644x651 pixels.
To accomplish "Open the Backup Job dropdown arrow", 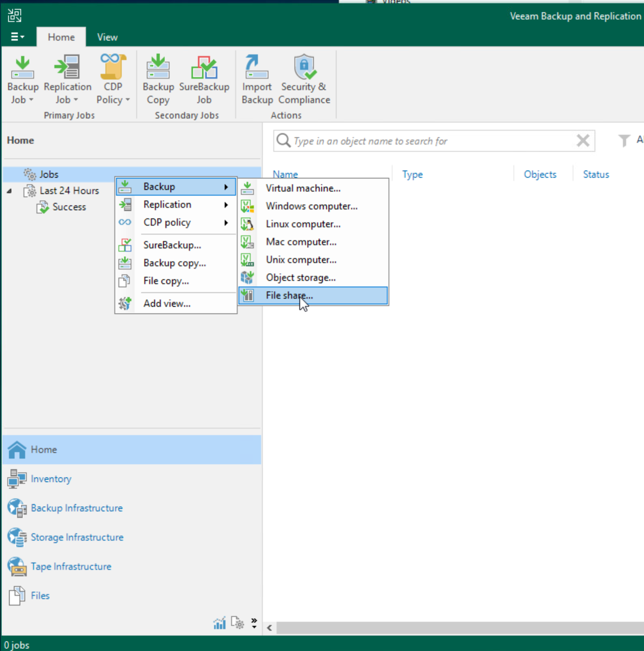I will [31, 100].
